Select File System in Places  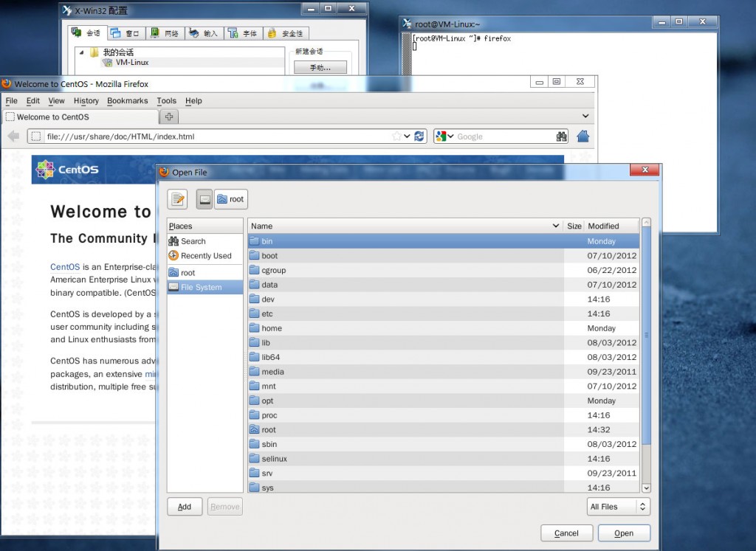click(205, 287)
